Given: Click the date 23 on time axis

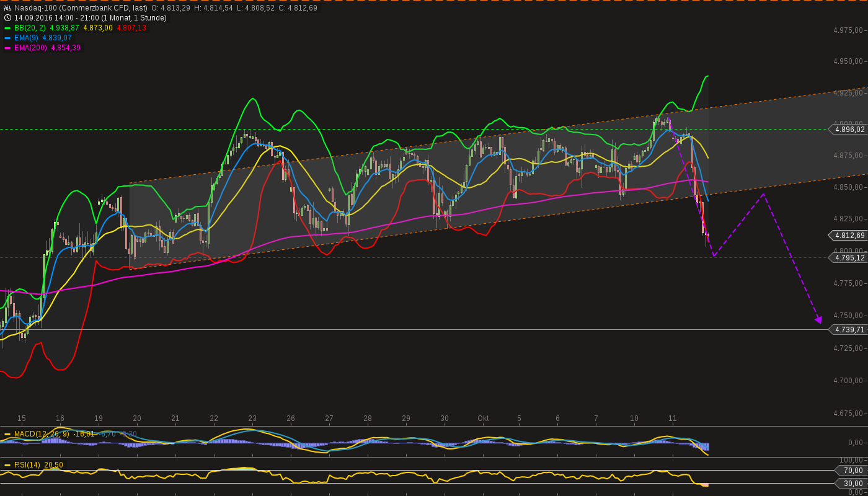Looking at the screenshot, I should pos(252,418).
